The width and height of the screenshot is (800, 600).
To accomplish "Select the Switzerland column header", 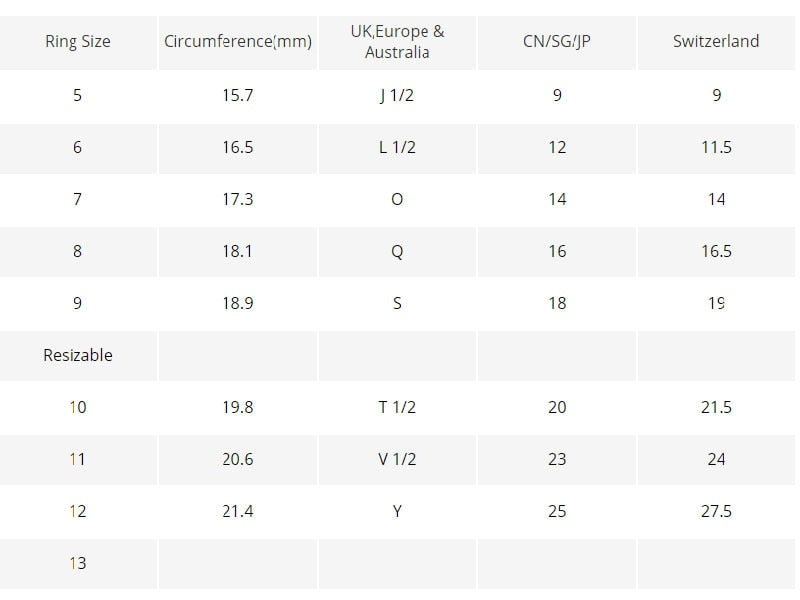I will click(x=716, y=41).
